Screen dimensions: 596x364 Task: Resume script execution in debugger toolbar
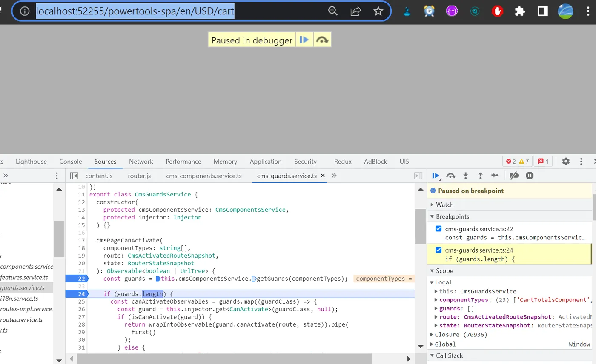point(436,176)
